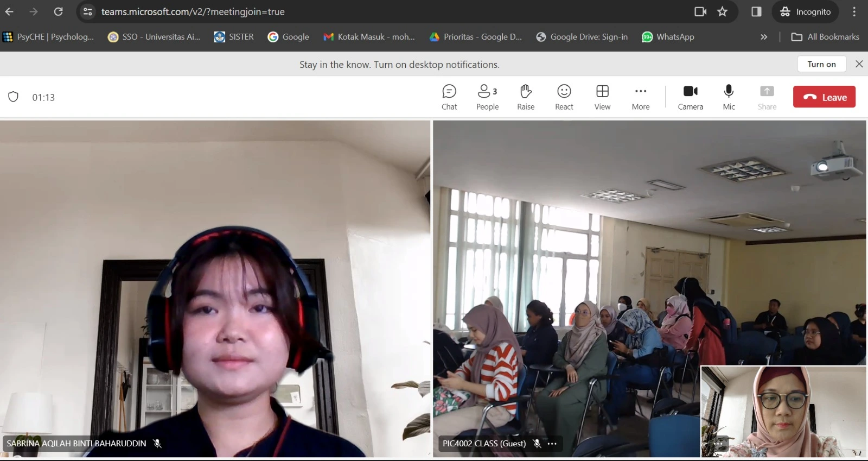
Task: Open the Google bookmark
Action: [289, 37]
